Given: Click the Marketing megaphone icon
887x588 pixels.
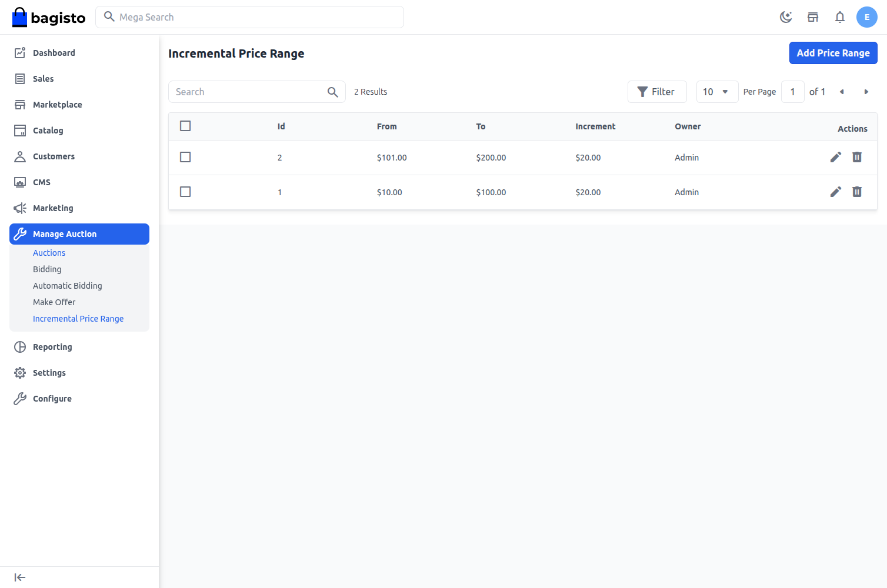Looking at the screenshot, I should click(20, 208).
